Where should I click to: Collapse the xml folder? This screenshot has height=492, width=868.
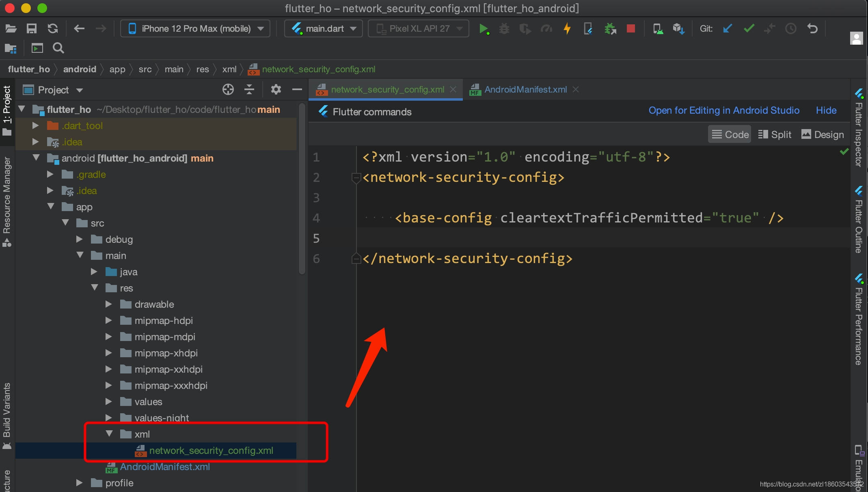click(109, 434)
